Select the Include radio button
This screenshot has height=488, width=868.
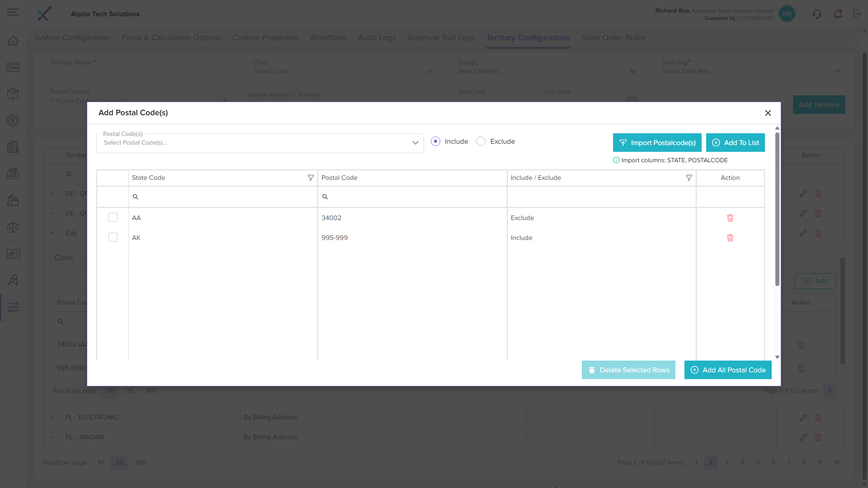[x=435, y=141]
